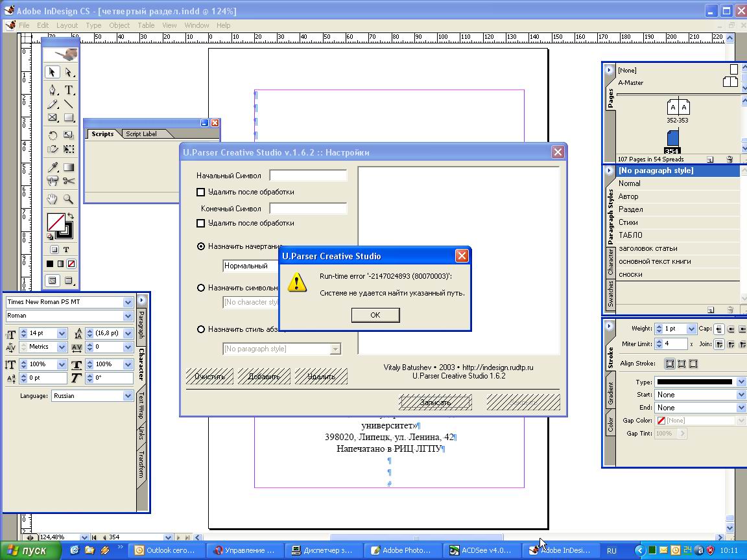Select the Shear tool
Viewport: 747px width, 560px height.
click(52, 149)
